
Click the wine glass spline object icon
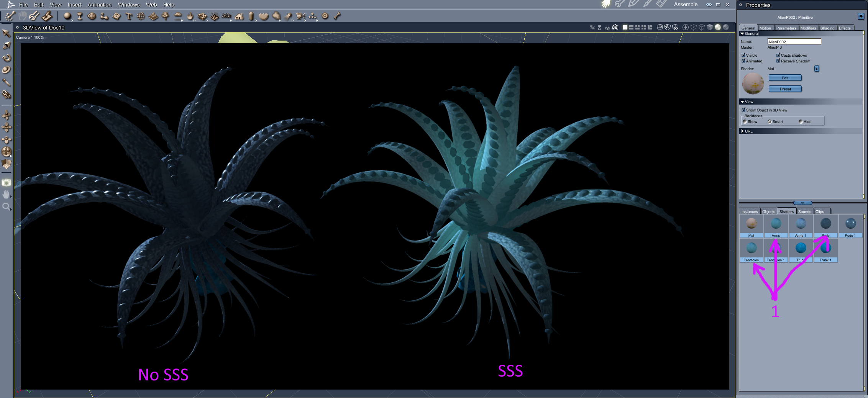pyautogui.click(x=80, y=16)
